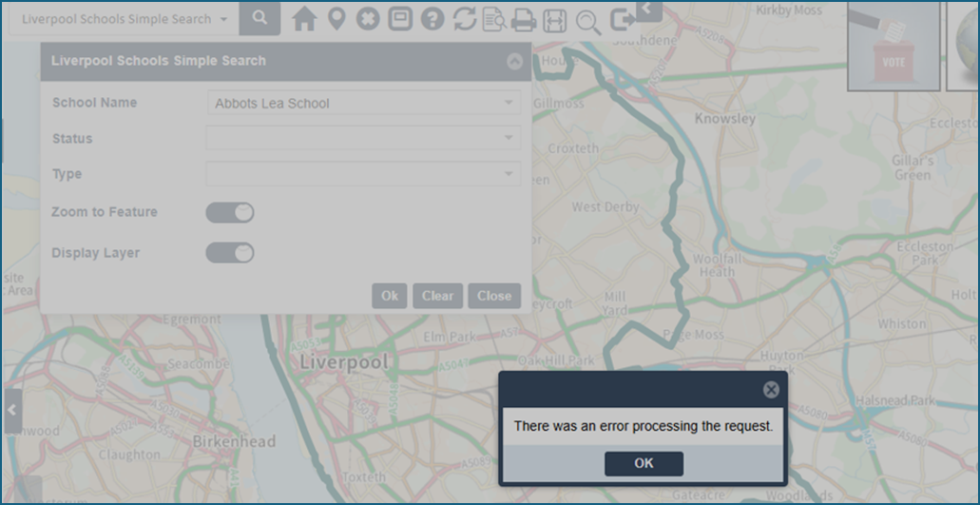Refresh the map with circular arrows icon
The height and width of the screenshot is (505, 980).
click(465, 19)
